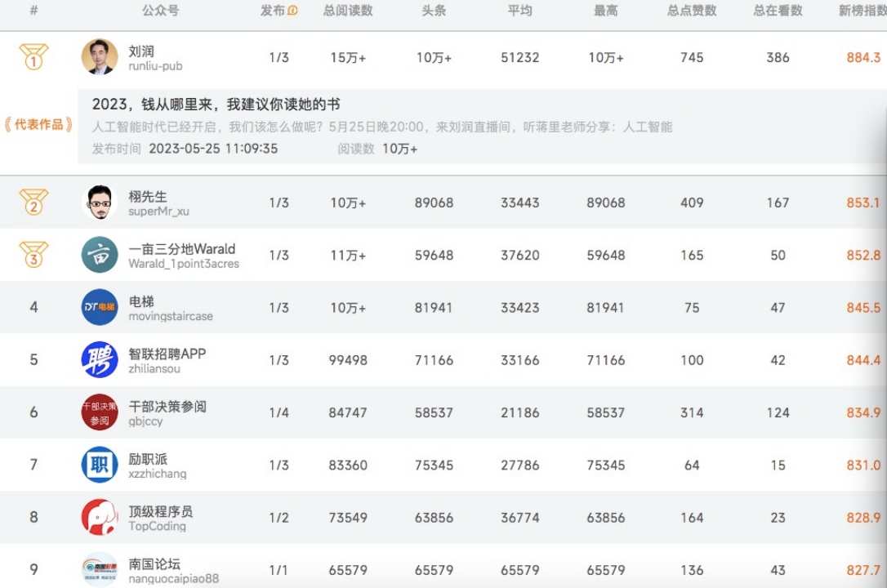Click the 公众号 column header
Viewport: 887px width, 588px height.
click(161, 10)
